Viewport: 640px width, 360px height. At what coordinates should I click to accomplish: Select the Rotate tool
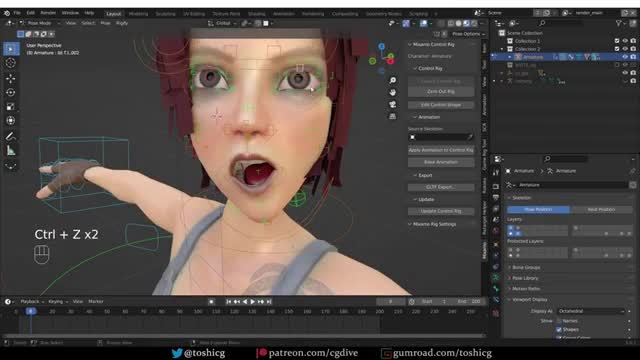coord(11,93)
